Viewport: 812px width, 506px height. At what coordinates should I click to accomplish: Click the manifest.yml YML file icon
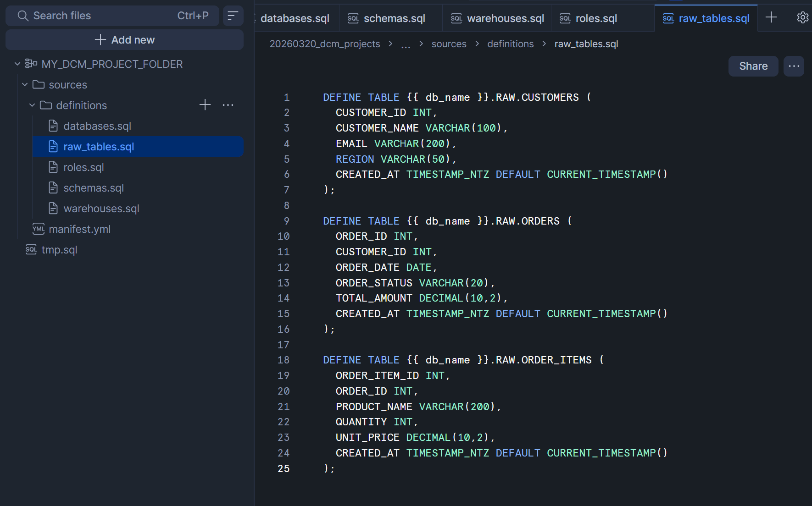pyautogui.click(x=39, y=229)
